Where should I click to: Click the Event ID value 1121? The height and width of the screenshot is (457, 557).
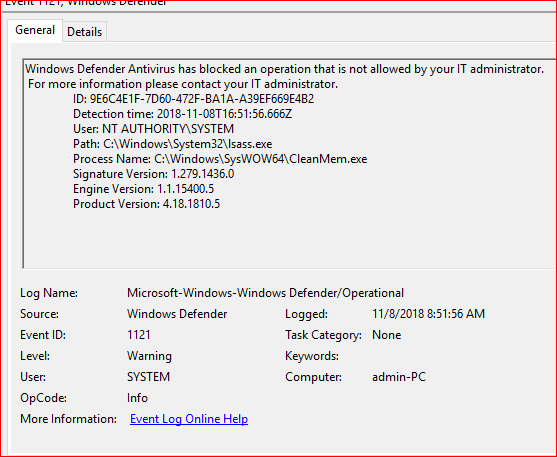pyautogui.click(x=139, y=335)
